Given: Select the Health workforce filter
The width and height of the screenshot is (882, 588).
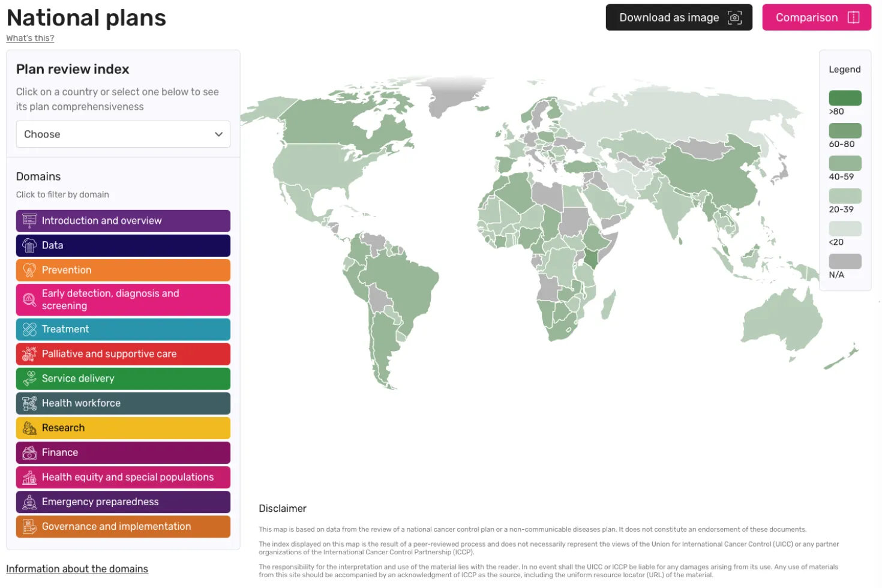Looking at the screenshot, I should (123, 403).
